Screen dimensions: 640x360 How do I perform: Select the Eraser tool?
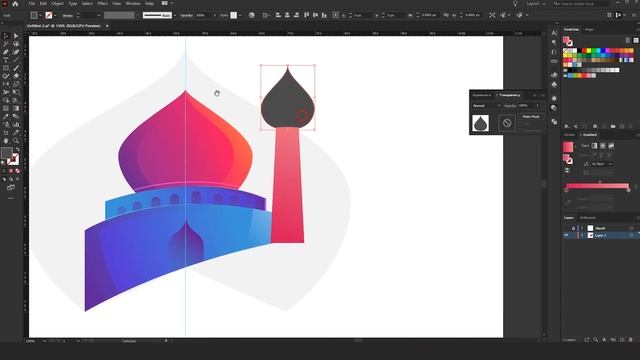pos(16,76)
